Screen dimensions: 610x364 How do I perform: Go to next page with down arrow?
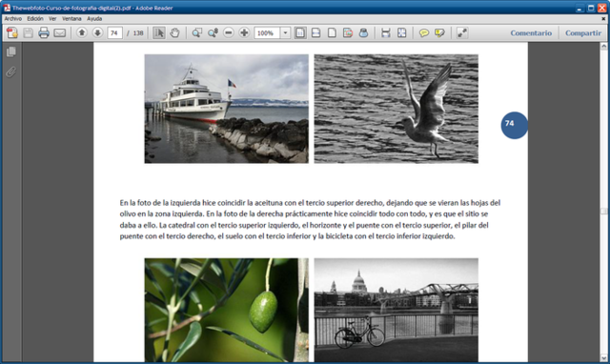point(97,32)
